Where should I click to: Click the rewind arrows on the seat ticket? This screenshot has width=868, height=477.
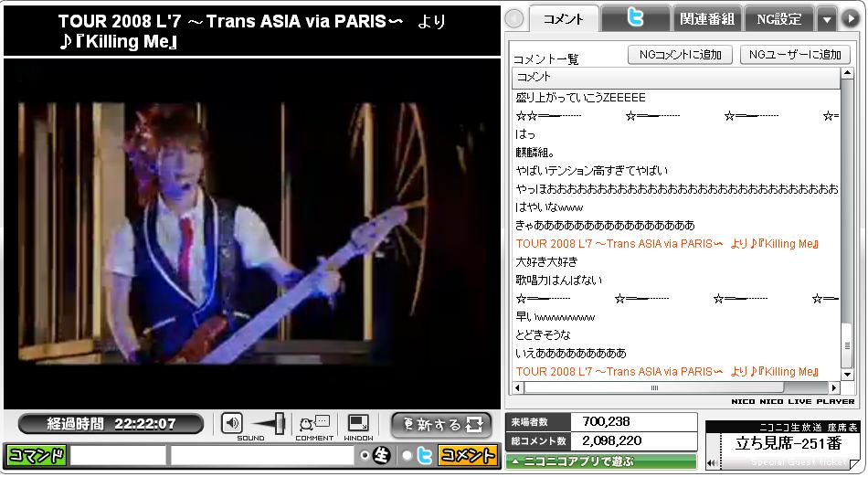click(x=712, y=462)
